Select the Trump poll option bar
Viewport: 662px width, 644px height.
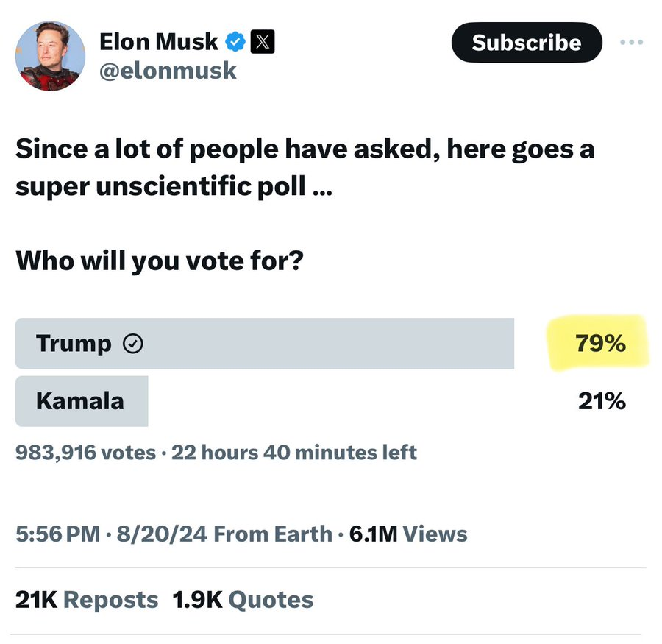(x=265, y=344)
